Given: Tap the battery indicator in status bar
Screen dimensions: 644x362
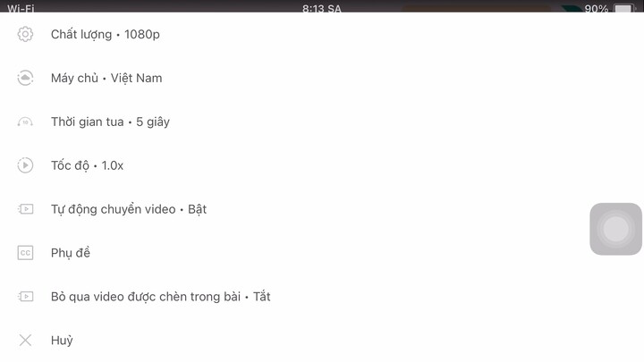Looking at the screenshot, I should (624, 8).
